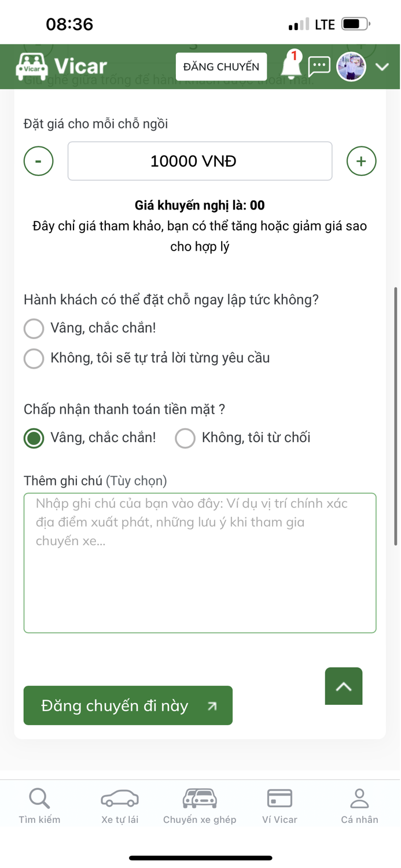401x868 pixels.
Task: Open the user avatar picture
Action: point(351,66)
